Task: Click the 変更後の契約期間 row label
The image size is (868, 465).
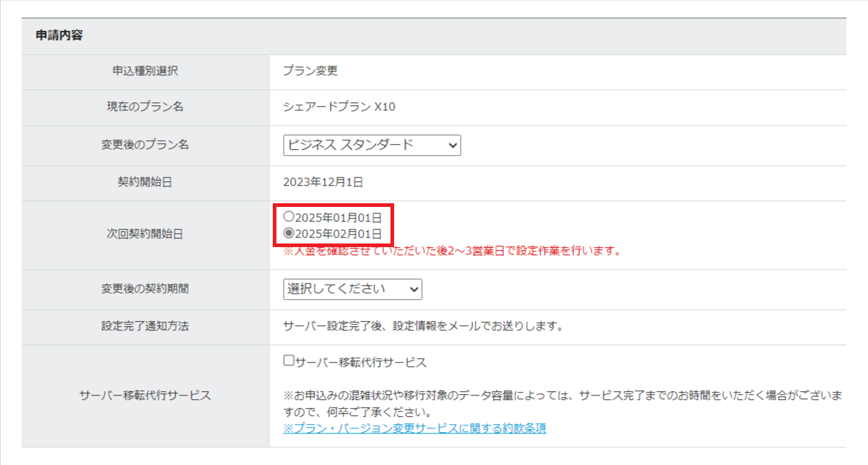Action: coord(145,290)
